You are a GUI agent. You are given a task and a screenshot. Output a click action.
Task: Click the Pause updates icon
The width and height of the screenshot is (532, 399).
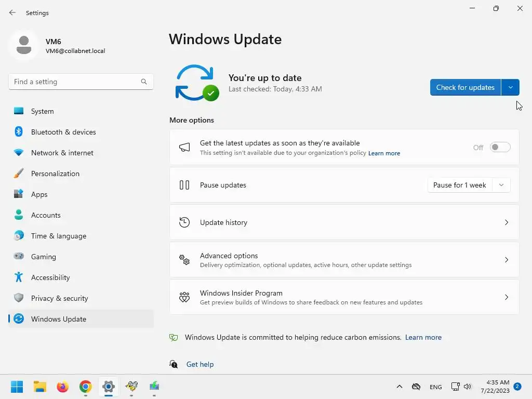pos(184,185)
